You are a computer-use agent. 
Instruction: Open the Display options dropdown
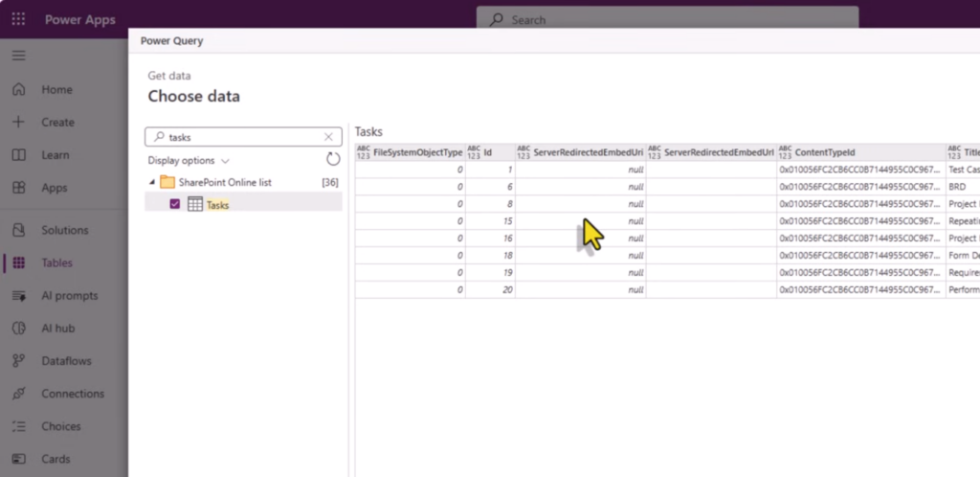tap(189, 161)
